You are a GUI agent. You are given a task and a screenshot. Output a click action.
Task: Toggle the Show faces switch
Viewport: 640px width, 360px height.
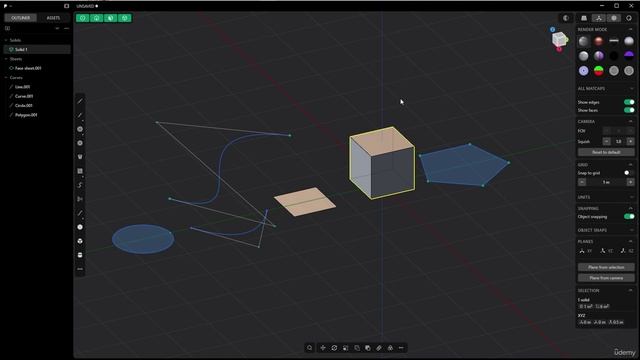(x=629, y=110)
